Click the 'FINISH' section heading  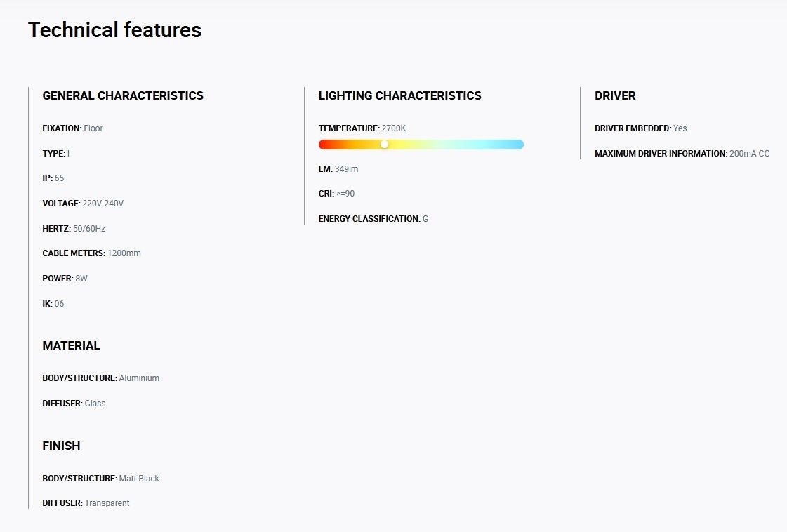tap(61, 446)
